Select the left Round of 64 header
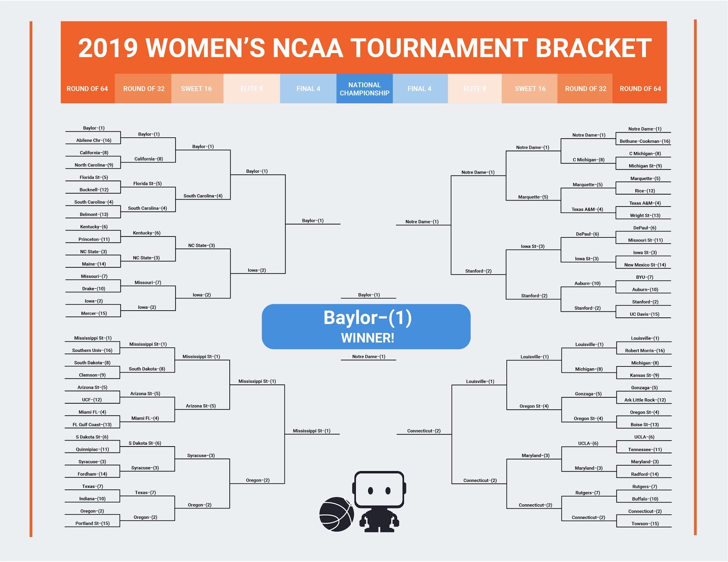Viewport: 728px width, 562px height. (x=87, y=89)
